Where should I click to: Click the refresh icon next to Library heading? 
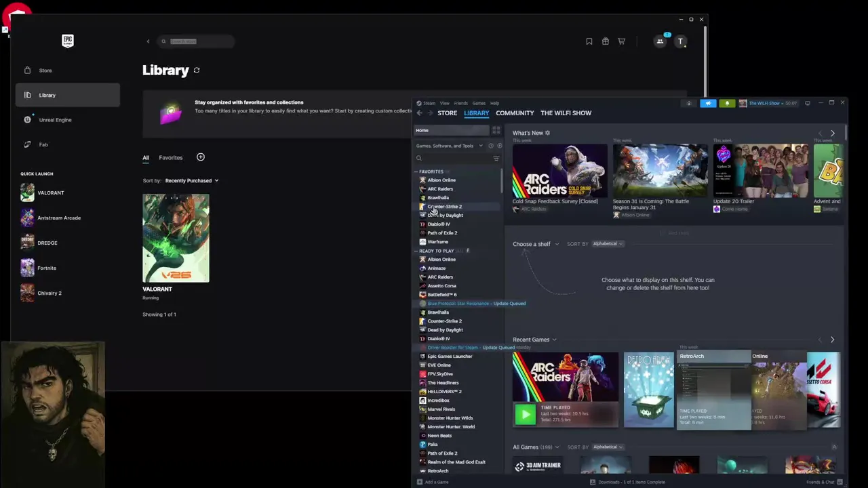tap(197, 70)
